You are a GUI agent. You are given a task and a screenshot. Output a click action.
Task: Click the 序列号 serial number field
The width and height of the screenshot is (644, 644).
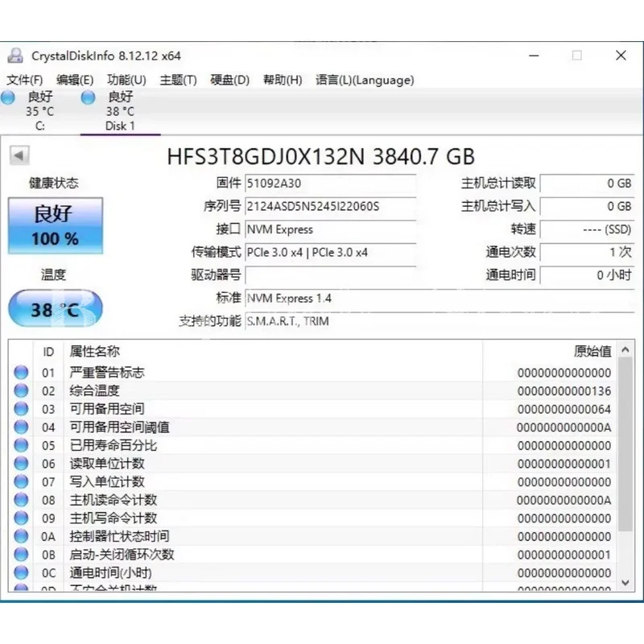[330, 207]
